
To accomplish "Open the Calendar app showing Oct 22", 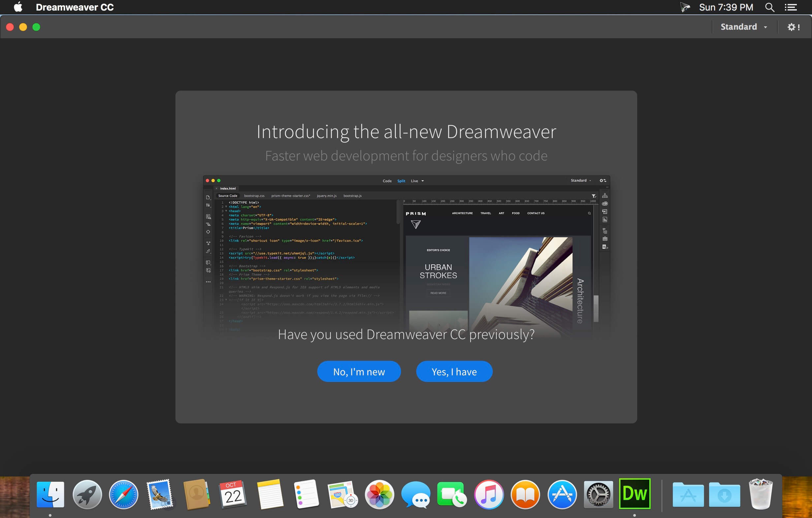I will (x=233, y=494).
